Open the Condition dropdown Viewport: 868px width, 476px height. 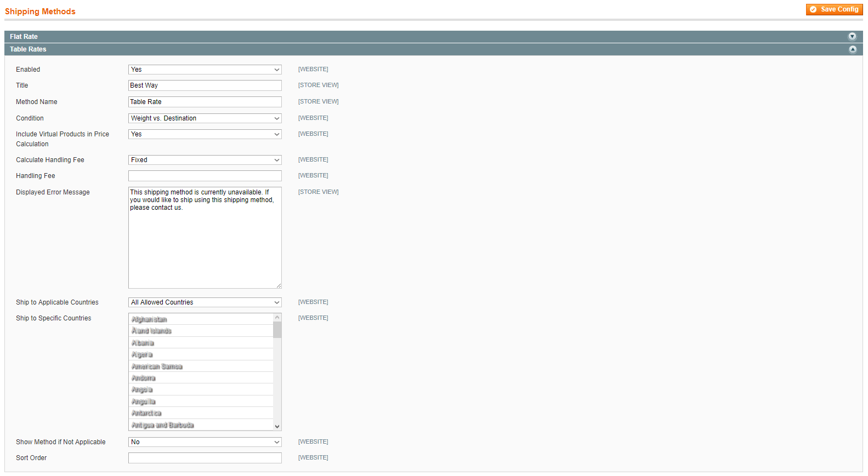point(205,118)
